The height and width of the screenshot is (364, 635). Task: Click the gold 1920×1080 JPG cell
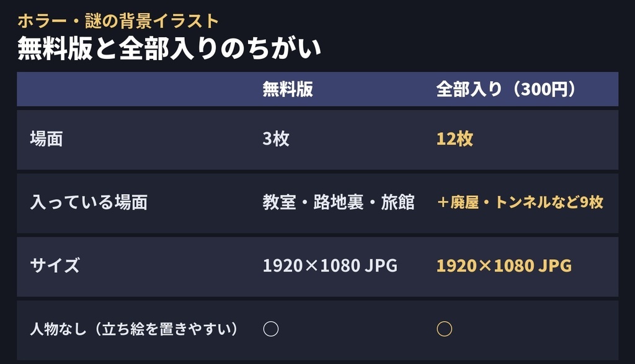point(504,265)
